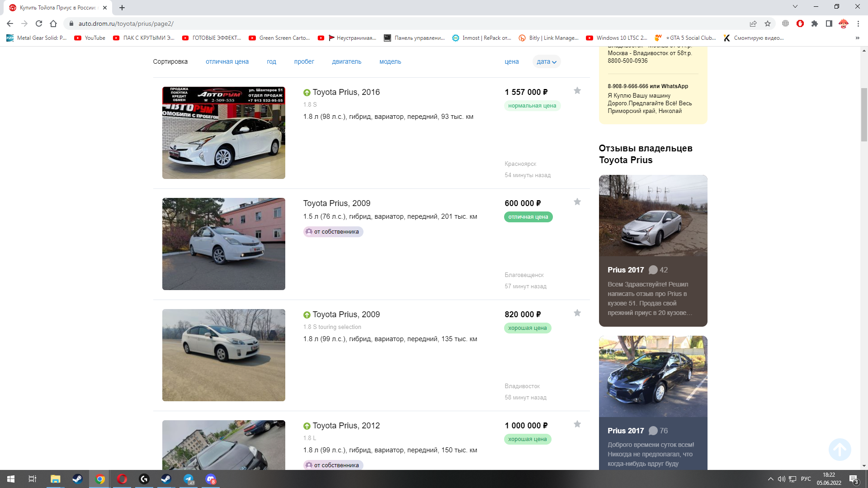Add Toyota Prius 2016 listing to favorites star

pyautogui.click(x=577, y=91)
